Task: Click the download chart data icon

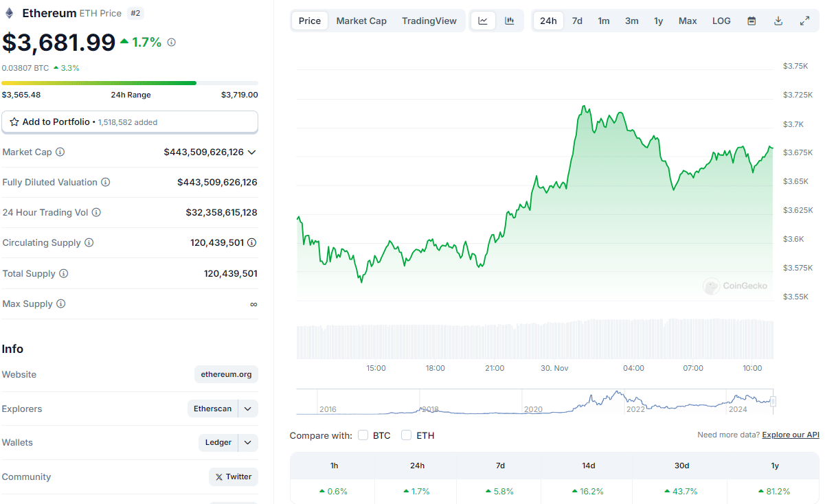Action: pos(778,21)
